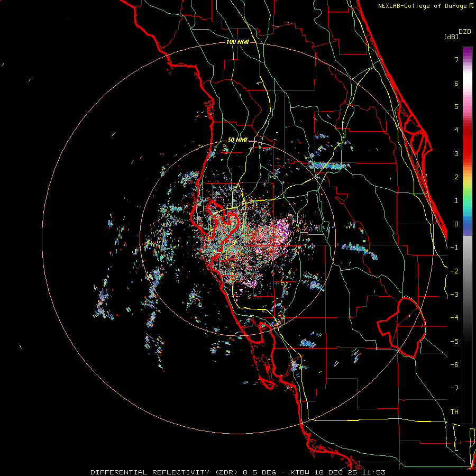Click the -3 value on color scale
Viewport: 476px width, 476px height.
454,295
